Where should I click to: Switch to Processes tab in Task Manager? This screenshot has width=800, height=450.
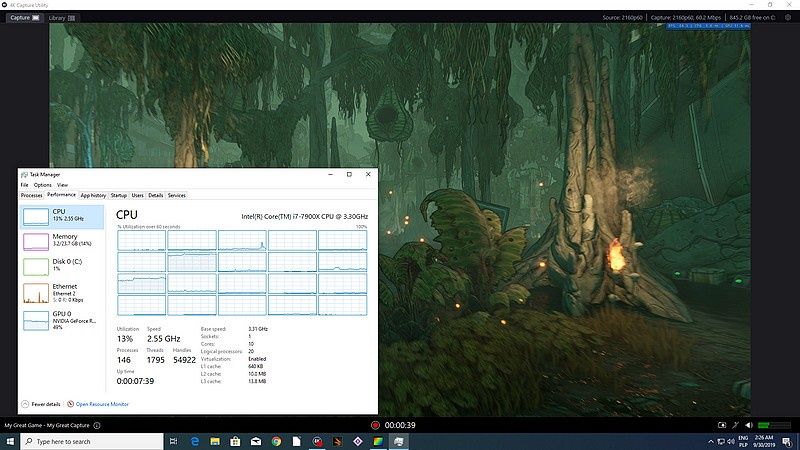(x=32, y=195)
